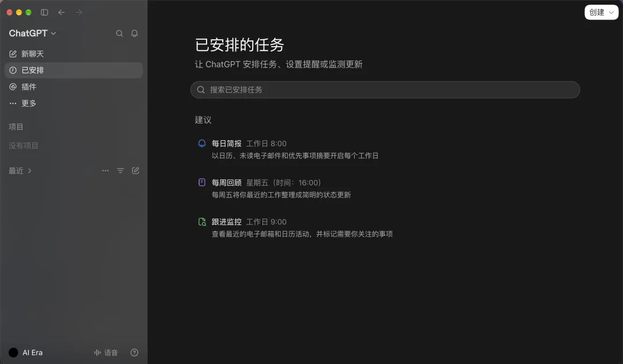This screenshot has height=364, width=623.
Task: Click the 项目 section heading
Action: [16, 127]
